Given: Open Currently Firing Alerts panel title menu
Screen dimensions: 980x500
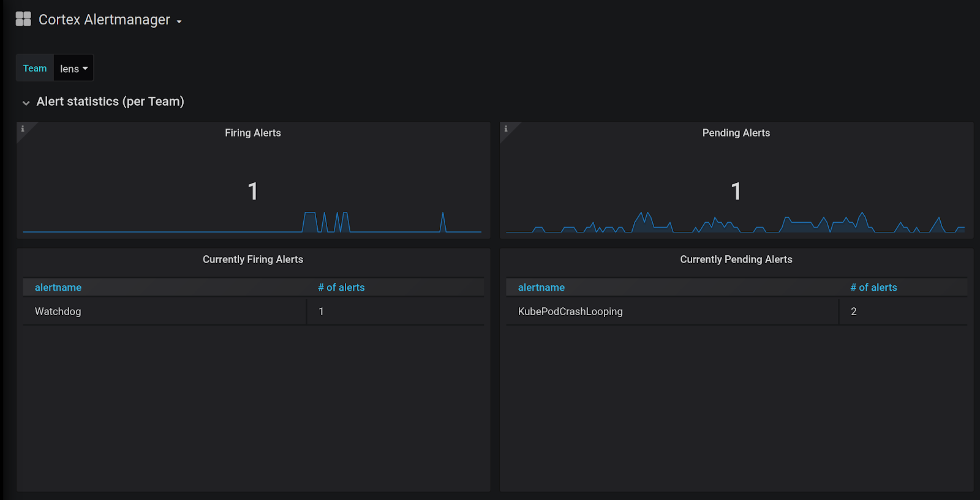Looking at the screenshot, I should [252, 259].
